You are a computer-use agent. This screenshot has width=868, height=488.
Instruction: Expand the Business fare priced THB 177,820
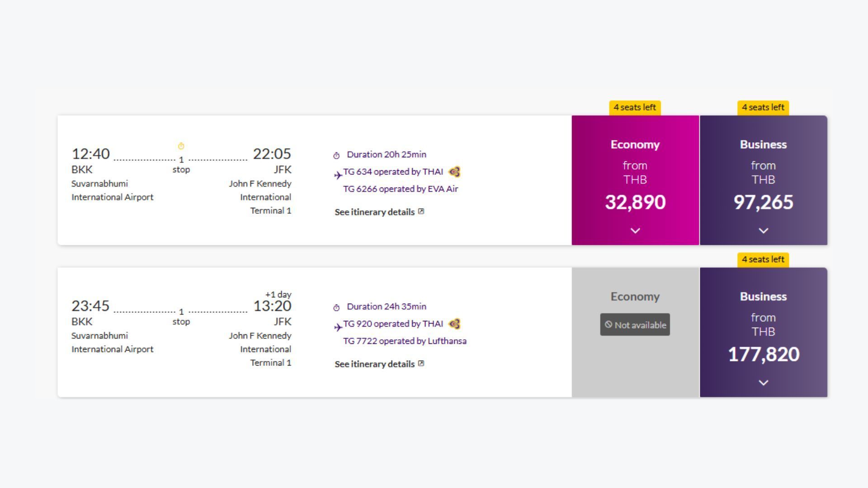point(763,383)
